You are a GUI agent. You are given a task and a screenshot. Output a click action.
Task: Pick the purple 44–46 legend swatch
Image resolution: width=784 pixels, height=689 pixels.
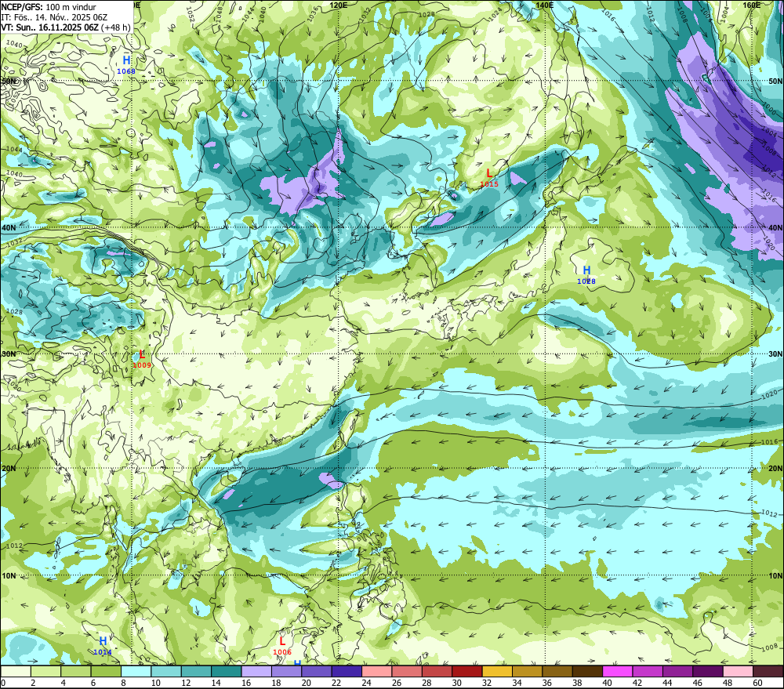pyautogui.click(x=677, y=671)
